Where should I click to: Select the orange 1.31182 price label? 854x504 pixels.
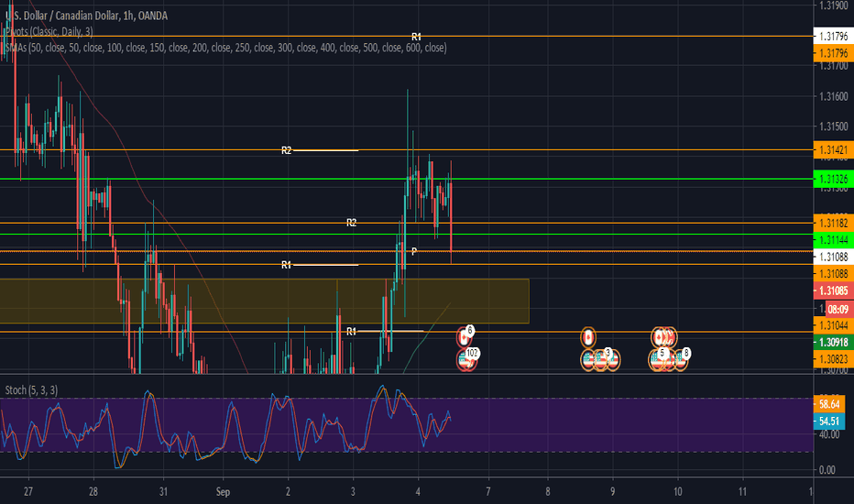tap(833, 223)
